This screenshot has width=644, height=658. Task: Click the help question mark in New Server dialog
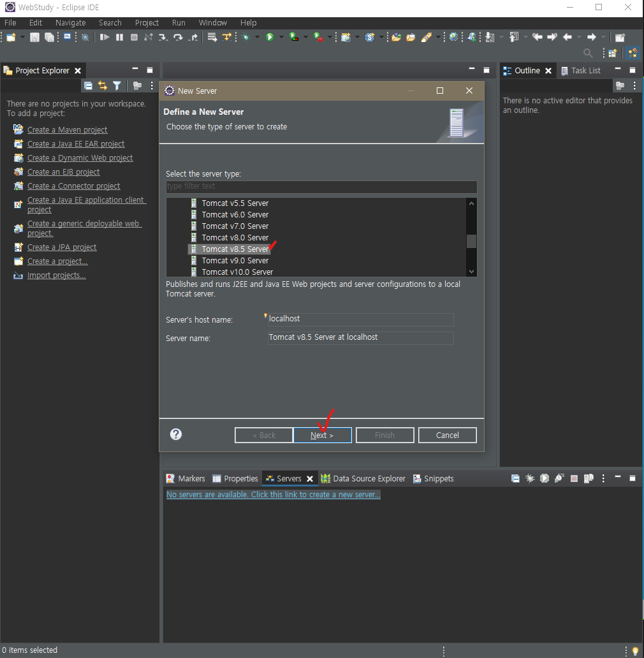click(176, 434)
